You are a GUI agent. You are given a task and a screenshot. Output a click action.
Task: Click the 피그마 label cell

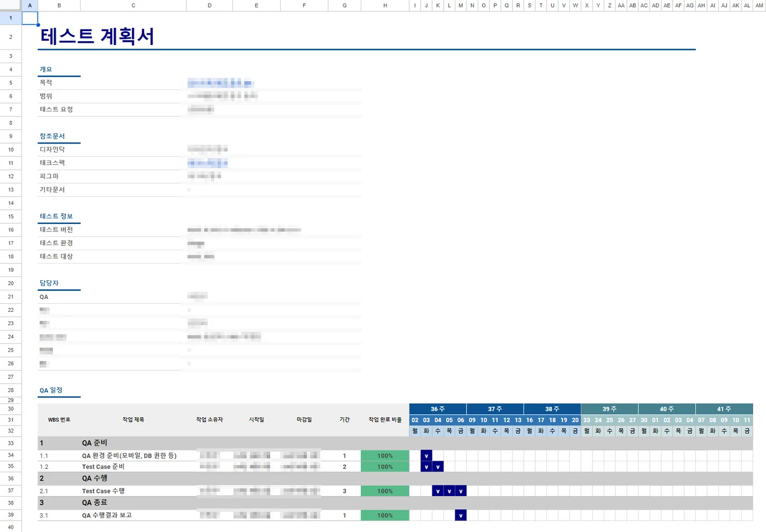49,176
